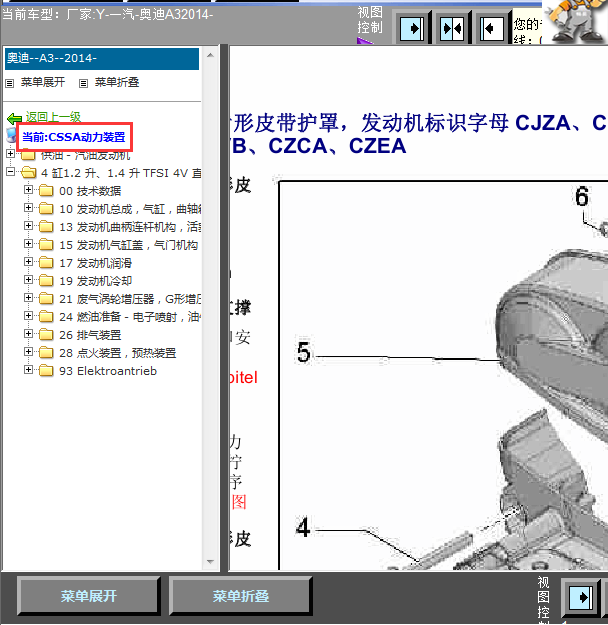Open the 19 发动机冷却 tree item
This screenshot has width=608, height=625.
click(96, 281)
